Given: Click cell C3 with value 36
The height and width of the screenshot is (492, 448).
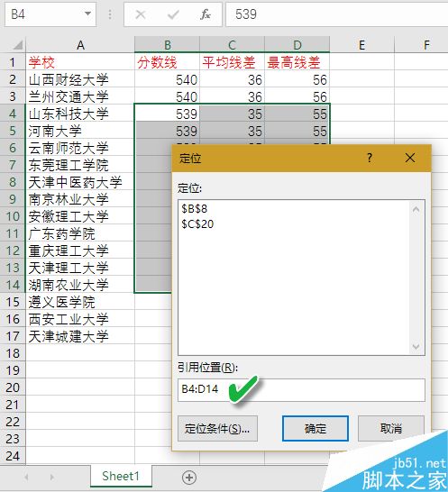Looking at the screenshot, I should coord(232,96).
